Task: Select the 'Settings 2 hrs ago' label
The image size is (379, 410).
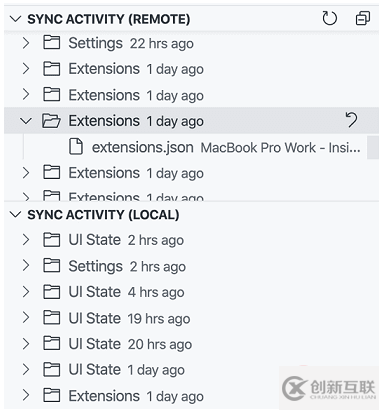Action: [x=127, y=266]
